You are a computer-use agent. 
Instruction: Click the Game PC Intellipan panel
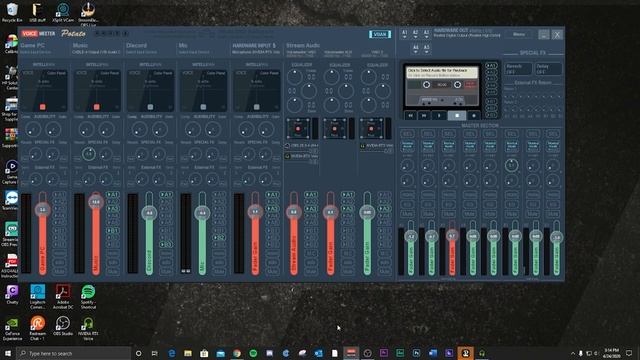pos(44,90)
